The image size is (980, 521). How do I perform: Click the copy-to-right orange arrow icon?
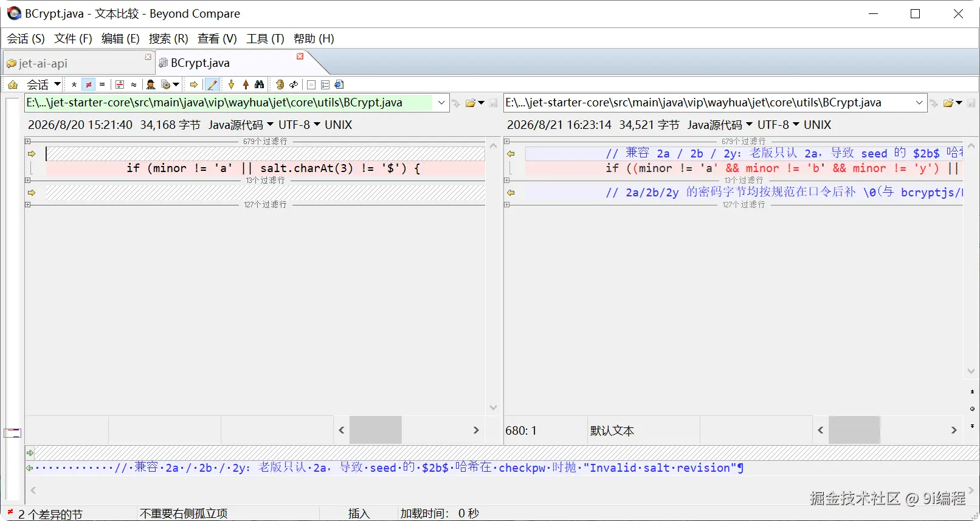[194, 85]
